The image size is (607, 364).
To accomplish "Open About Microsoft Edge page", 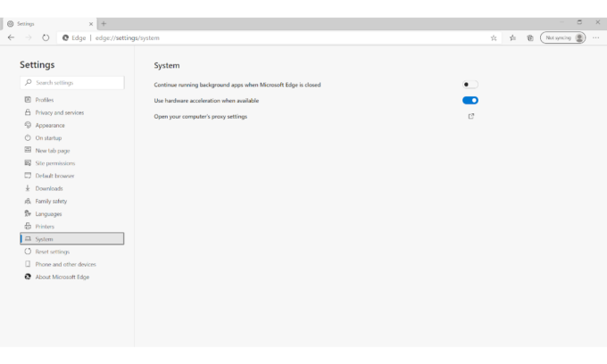I will (62, 277).
